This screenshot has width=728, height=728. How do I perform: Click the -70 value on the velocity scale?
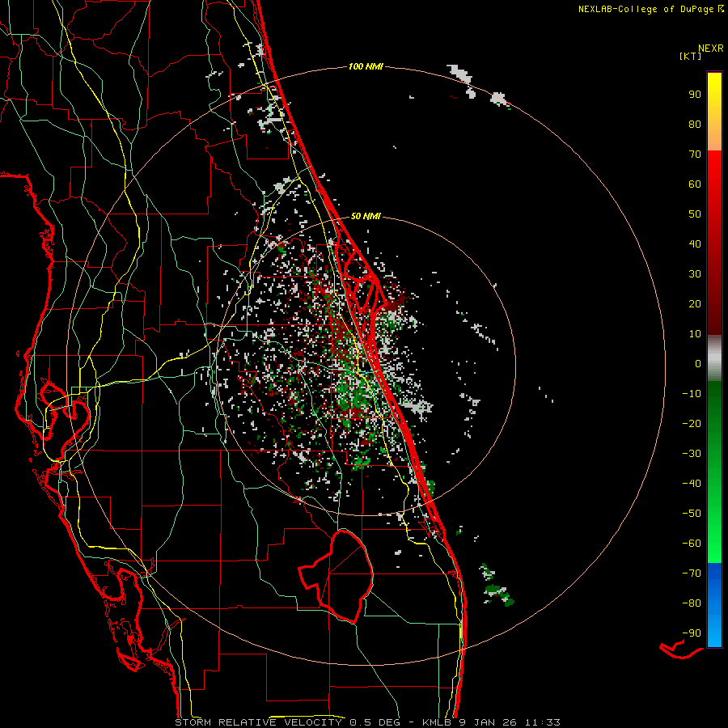point(692,574)
